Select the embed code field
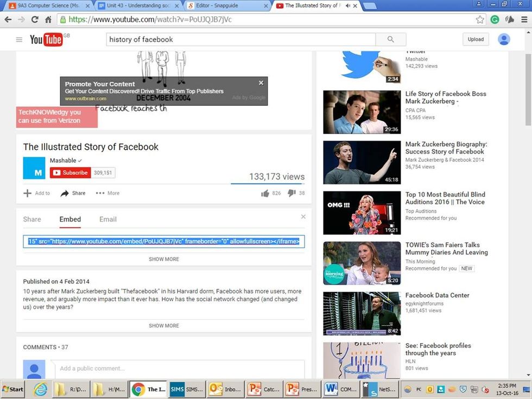 (x=164, y=242)
